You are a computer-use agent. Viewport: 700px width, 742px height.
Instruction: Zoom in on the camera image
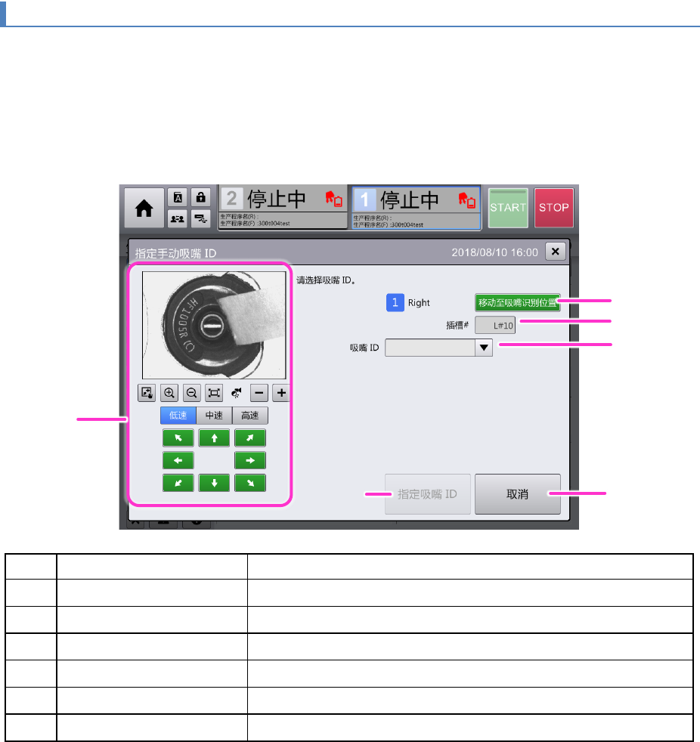pos(169,393)
